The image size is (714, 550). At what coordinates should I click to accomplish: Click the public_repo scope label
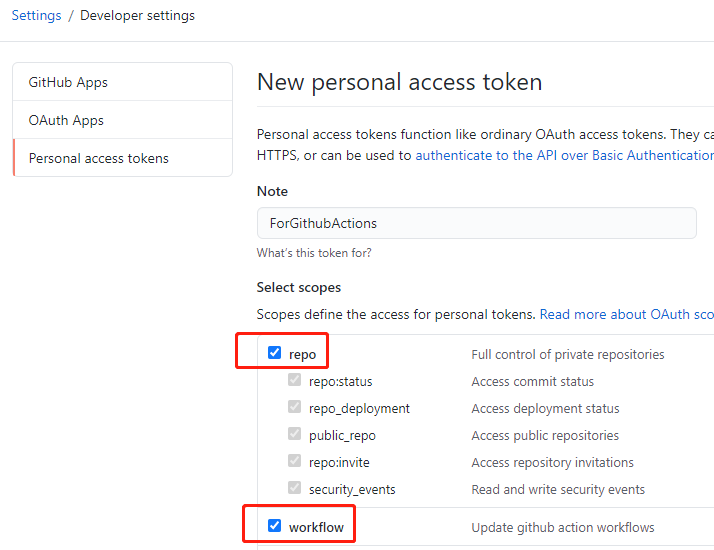(342, 435)
